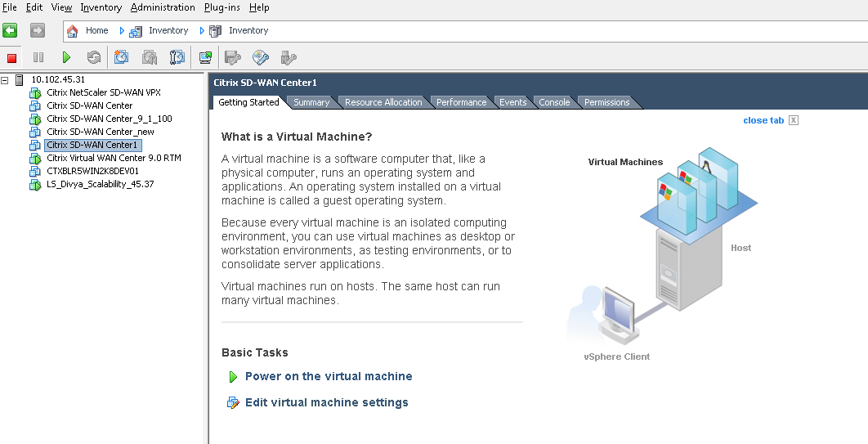Click the gray forward navigation arrow

(x=37, y=30)
